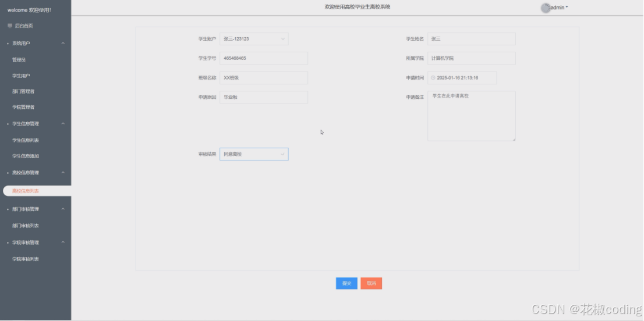The width and height of the screenshot is (644, 321).
Task: Collapse the 学院审核管理 menu group
Action: 63,242
